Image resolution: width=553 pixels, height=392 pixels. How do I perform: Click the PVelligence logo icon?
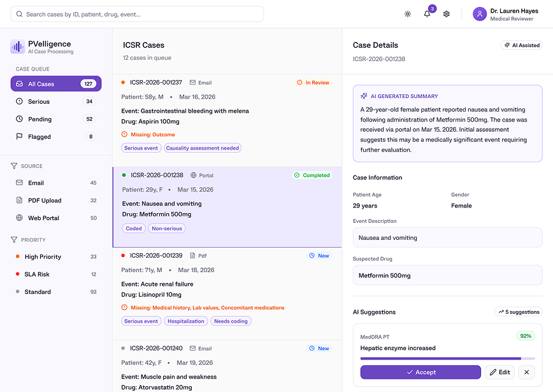[17, 47]
